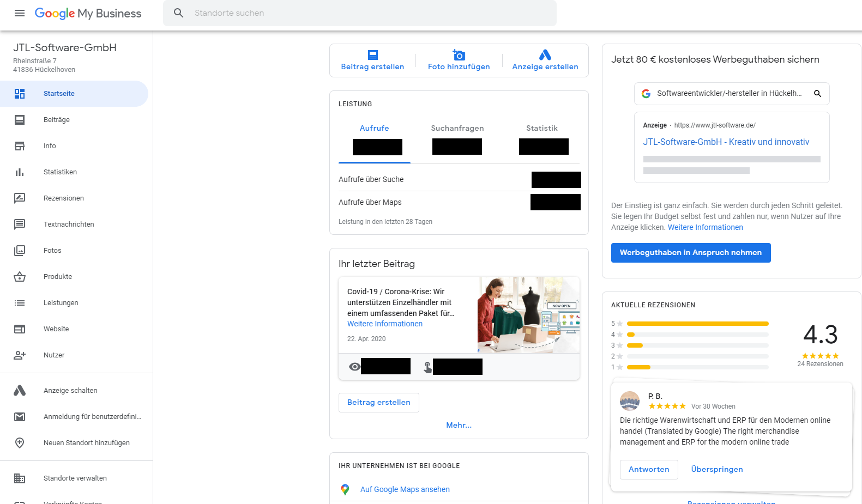This screenshot has width=862, height=504.
Task: Click the Foto hinzufügen camera icon
Action: tap(459, 55)
